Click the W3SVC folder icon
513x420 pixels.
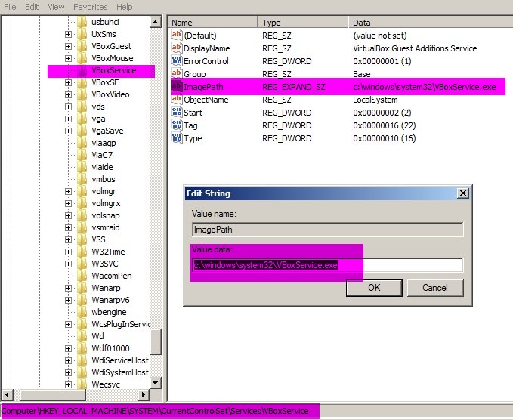click(x=82, y=264)
